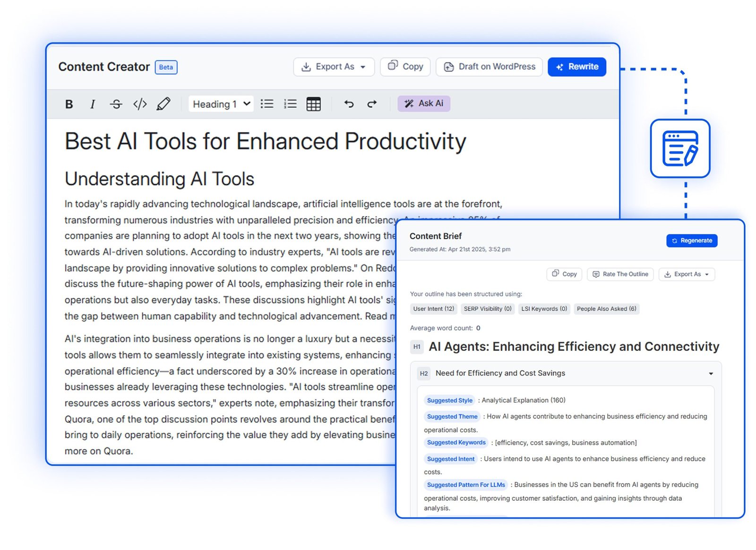This screenshot has height=550, width=756.
Task: Click Draft on WordPress
Action: tap(489, 67)
